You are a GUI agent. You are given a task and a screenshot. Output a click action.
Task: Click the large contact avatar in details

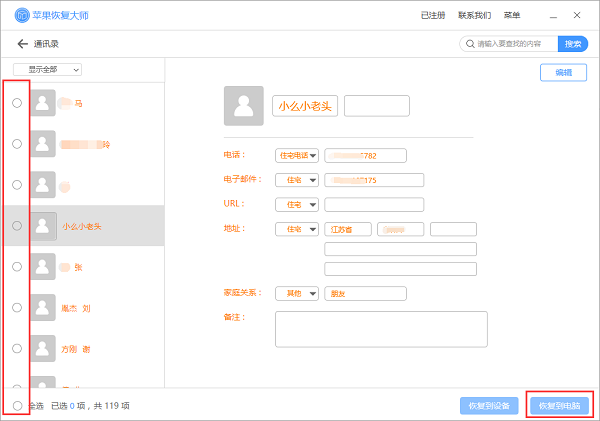click(244, 105)
